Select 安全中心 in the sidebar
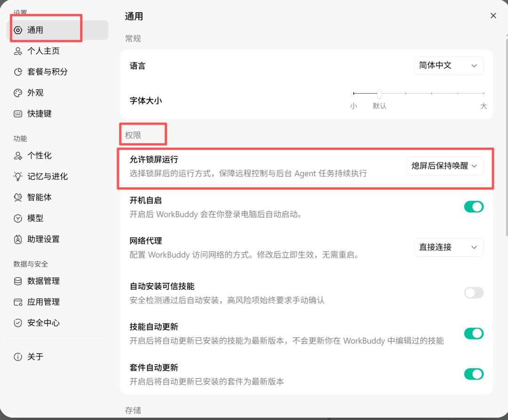 [x=57, y=323]
